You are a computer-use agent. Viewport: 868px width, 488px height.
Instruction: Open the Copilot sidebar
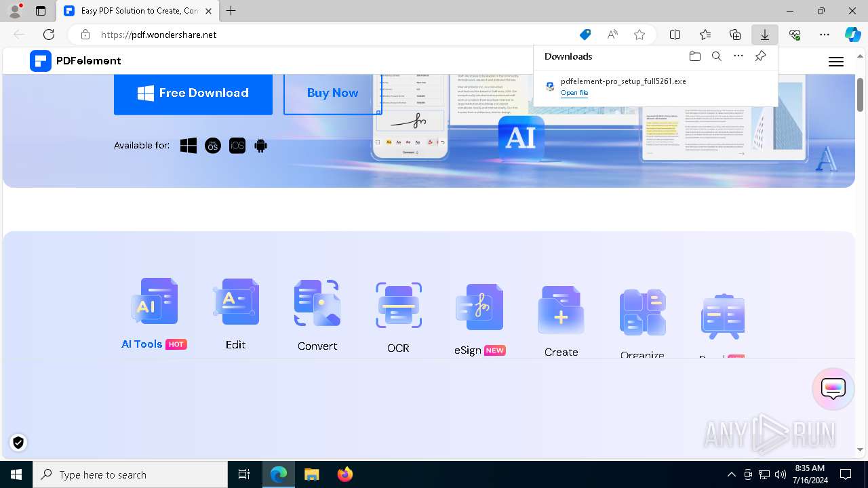point(852,35)
